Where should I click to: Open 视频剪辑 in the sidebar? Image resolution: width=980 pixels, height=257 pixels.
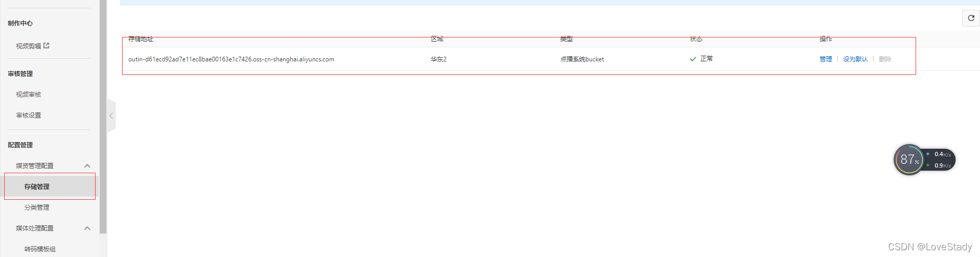[x=29, y=46]
